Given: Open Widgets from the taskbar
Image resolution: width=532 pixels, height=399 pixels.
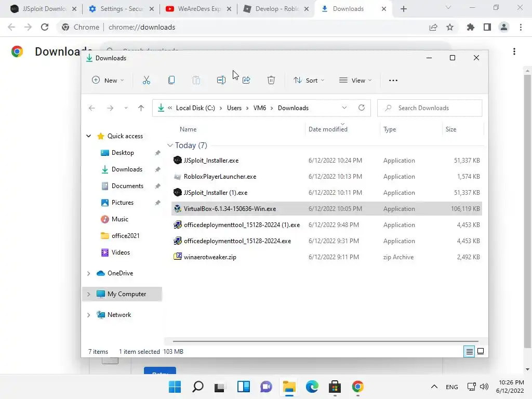Looking at the screenshot, I should coord(244,387).
